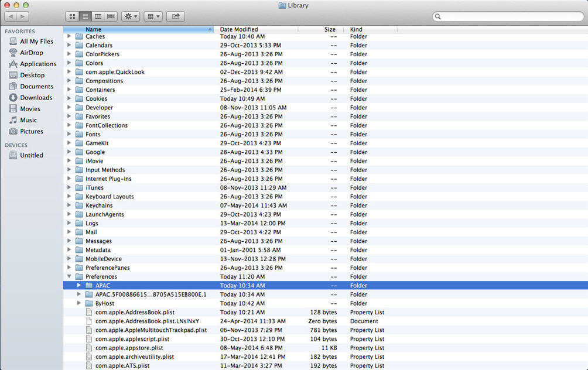The image size is (588, 370).
Task: Switch to column view in toolbar
Action: (98, 16)
